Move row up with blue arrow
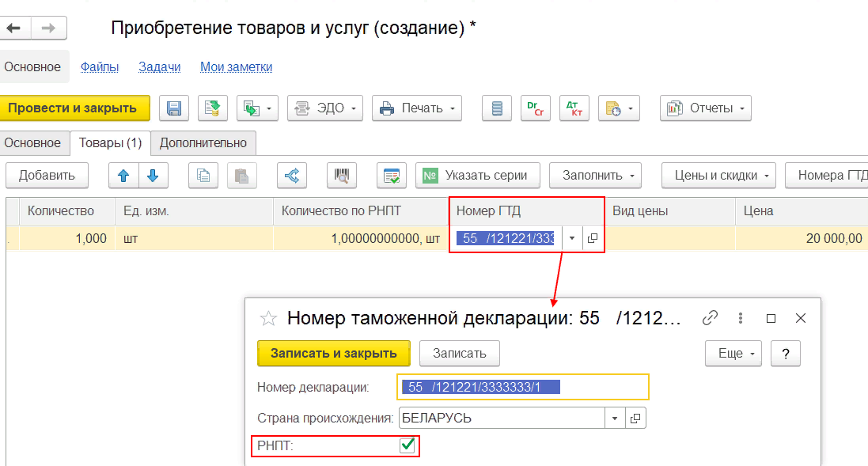Screen dimensions: 868x466 123,176
